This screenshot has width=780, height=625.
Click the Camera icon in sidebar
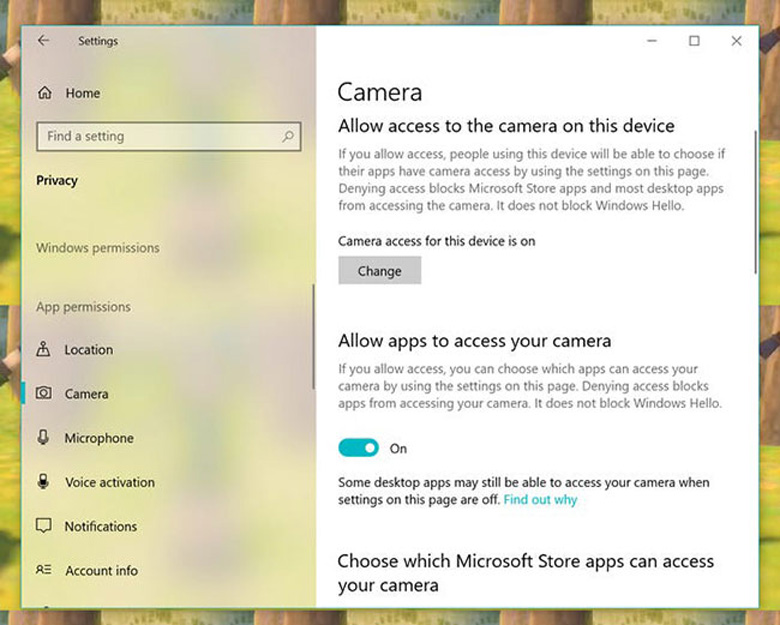click(x=44, y=394)
